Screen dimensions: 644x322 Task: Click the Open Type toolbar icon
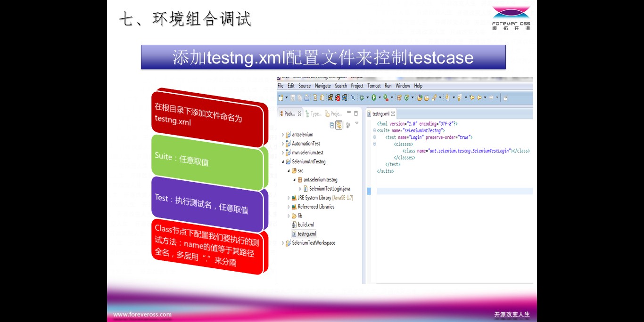pyautogui.click(x=420, y=97)
